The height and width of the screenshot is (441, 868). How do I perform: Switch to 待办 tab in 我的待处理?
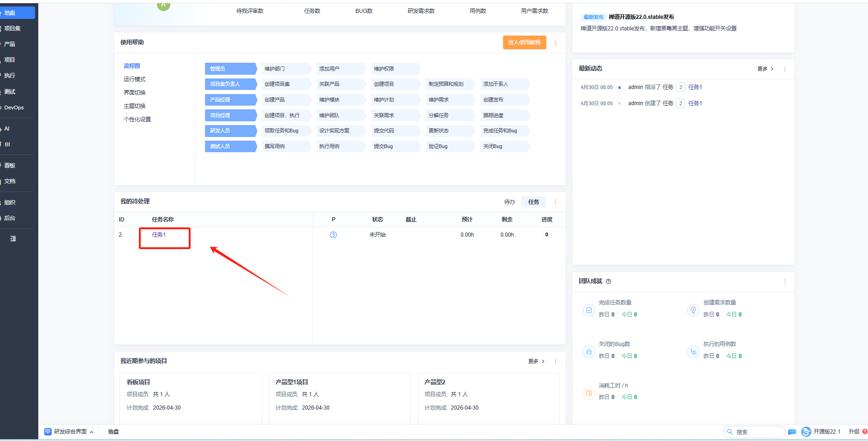point(509,202)
